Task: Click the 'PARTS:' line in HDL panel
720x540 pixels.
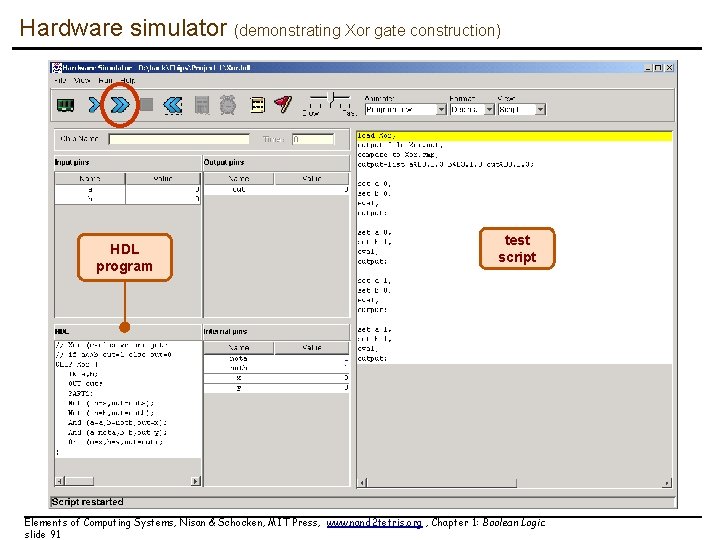Action: point(80,394)
